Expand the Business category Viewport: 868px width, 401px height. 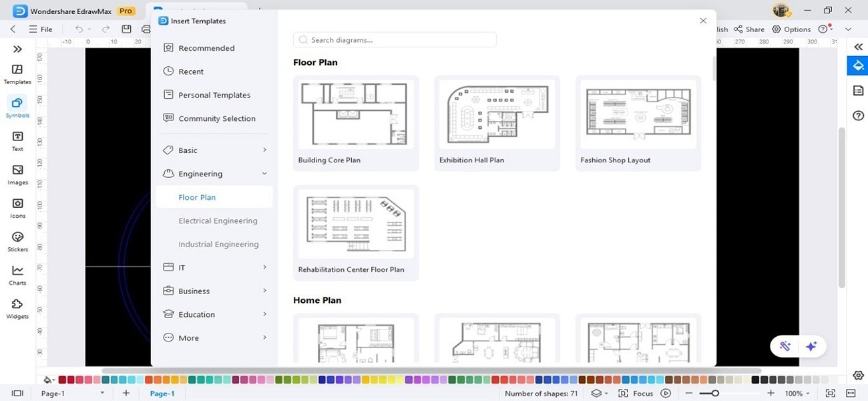(x=214, y=291)
